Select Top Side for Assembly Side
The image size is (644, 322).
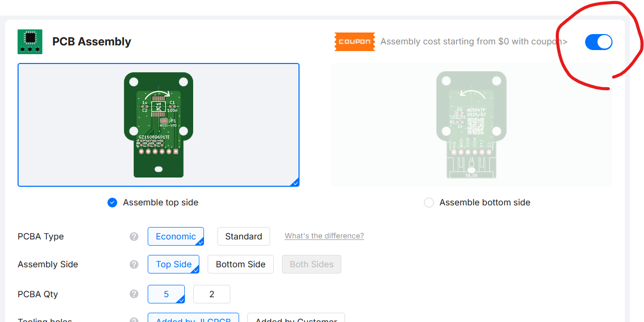point(174,264)
